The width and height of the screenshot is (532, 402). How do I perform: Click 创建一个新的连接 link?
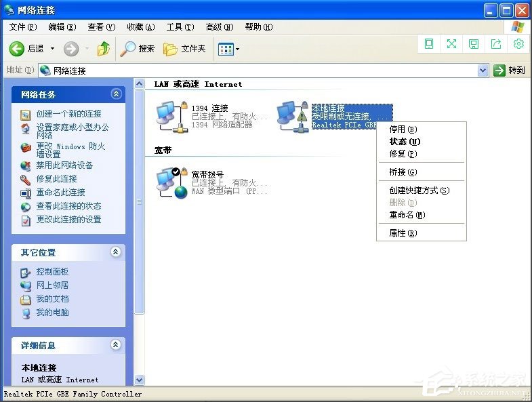69,114
